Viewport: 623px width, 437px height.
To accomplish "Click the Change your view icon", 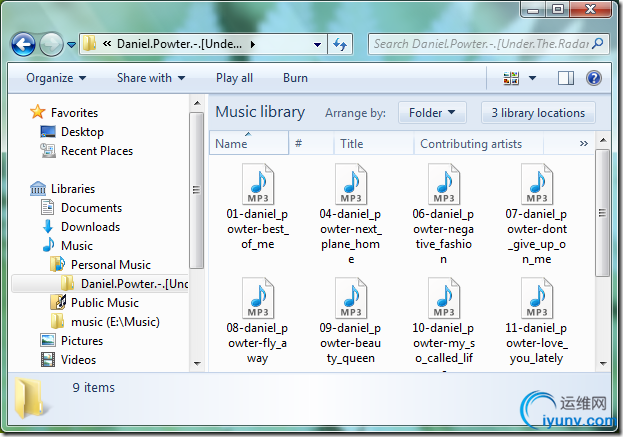I will 511,78.
